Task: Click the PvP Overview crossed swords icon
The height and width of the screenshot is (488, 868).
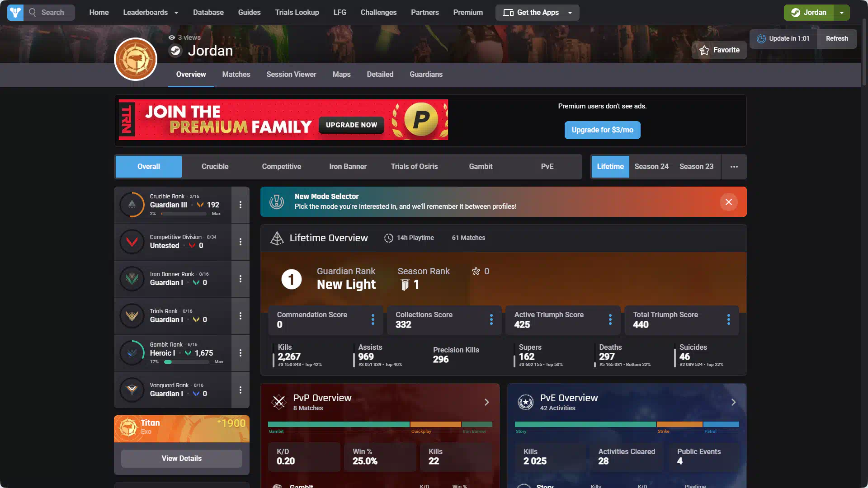Action: click(279, 402)
